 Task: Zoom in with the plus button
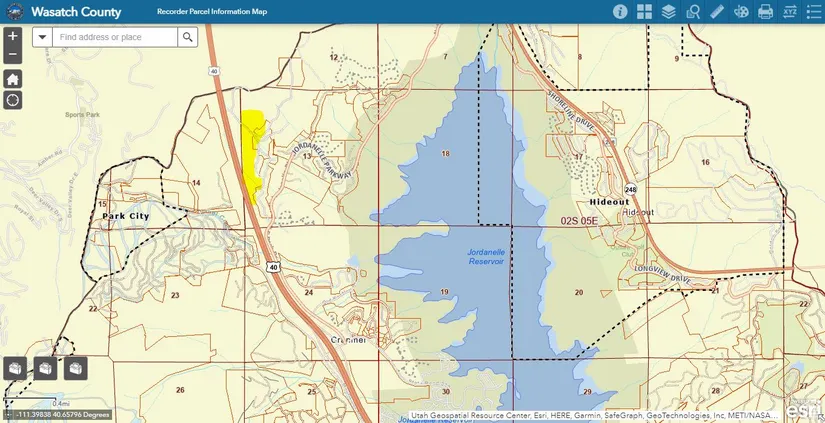(x=12, y=36)
